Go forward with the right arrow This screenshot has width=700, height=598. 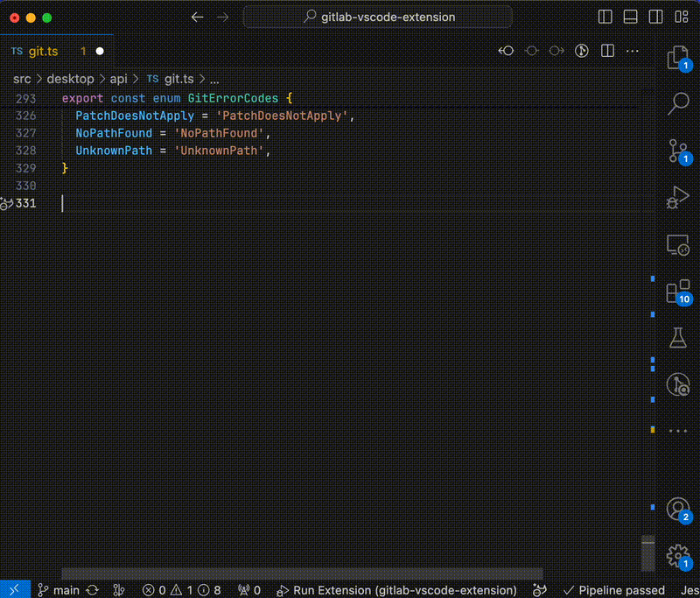(x=222, y=18)
